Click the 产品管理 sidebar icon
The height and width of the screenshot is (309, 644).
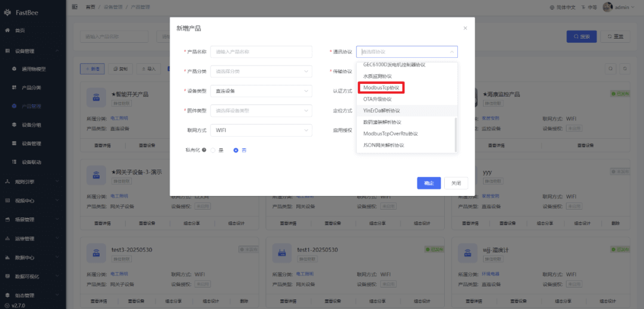click(14, 106)
